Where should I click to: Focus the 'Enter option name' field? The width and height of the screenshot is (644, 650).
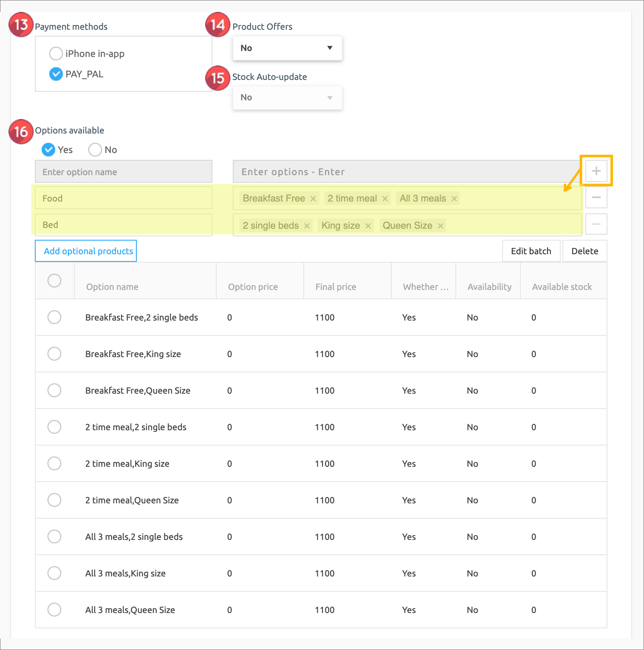pyautogui.click(x=123, y=172)
